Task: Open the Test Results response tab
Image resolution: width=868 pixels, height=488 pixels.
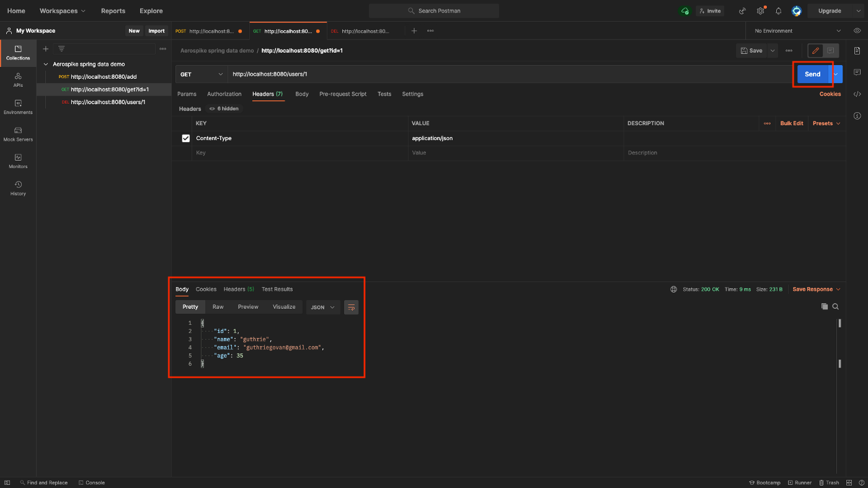Action: (x=277, y=289)
